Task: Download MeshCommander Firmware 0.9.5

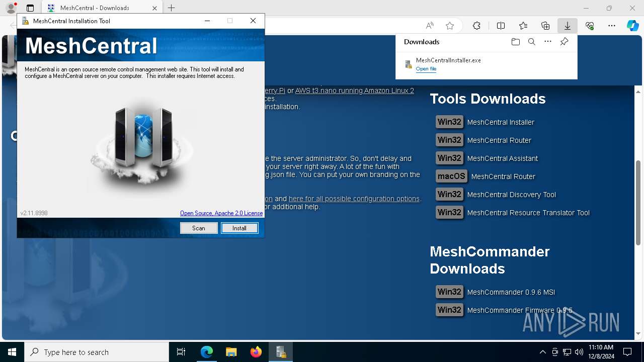Action: tap(520, 310)
